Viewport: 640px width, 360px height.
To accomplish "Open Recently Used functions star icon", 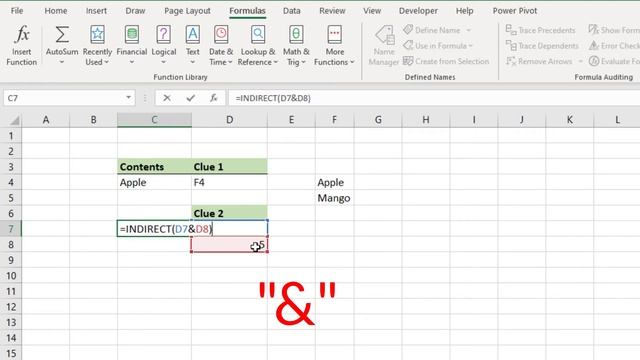I will click(x=97, y=34).
